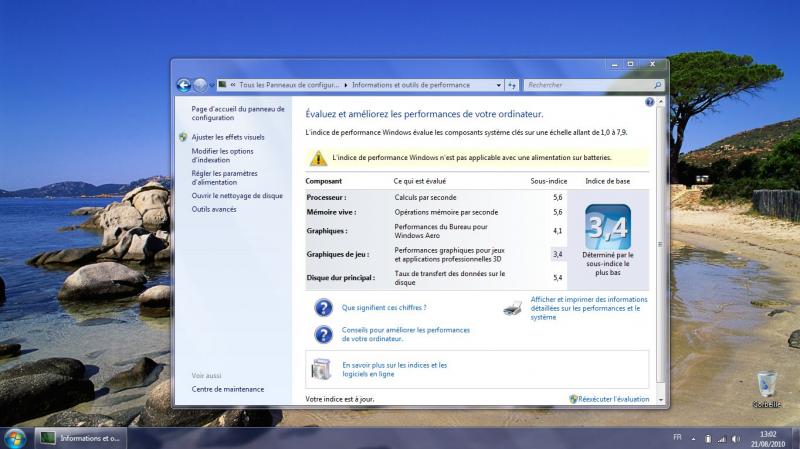Open 'Ajuster les effets visuels' link
800x449 pixels.
pyautogui.click(x=228, y=137)
